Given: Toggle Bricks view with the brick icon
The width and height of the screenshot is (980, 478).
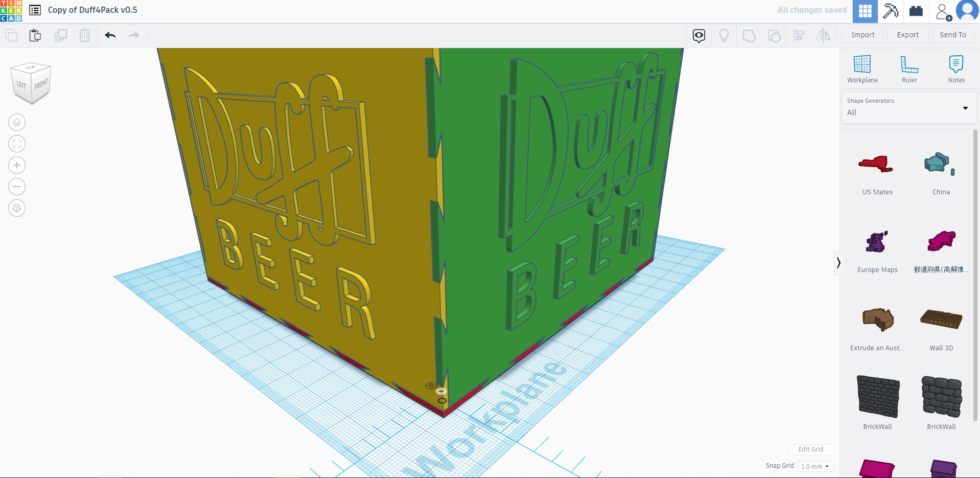Looking at the screenshot, I should 915,11.
